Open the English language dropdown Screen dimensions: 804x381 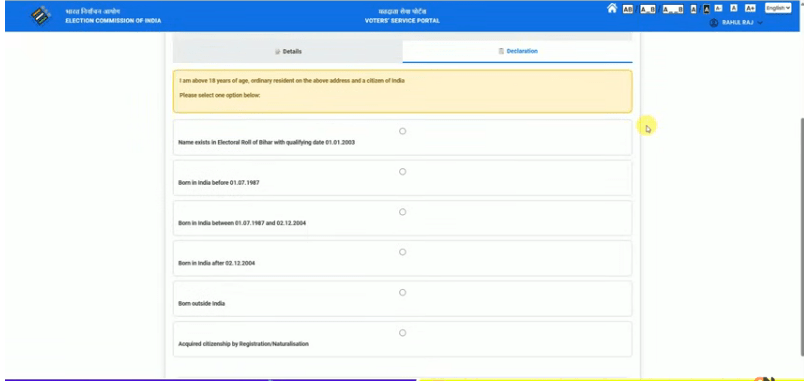tap(778, 8)
